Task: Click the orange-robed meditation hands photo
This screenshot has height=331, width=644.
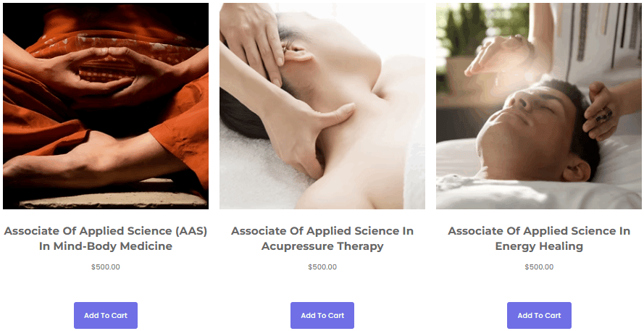Action: [x=106, y=106]
